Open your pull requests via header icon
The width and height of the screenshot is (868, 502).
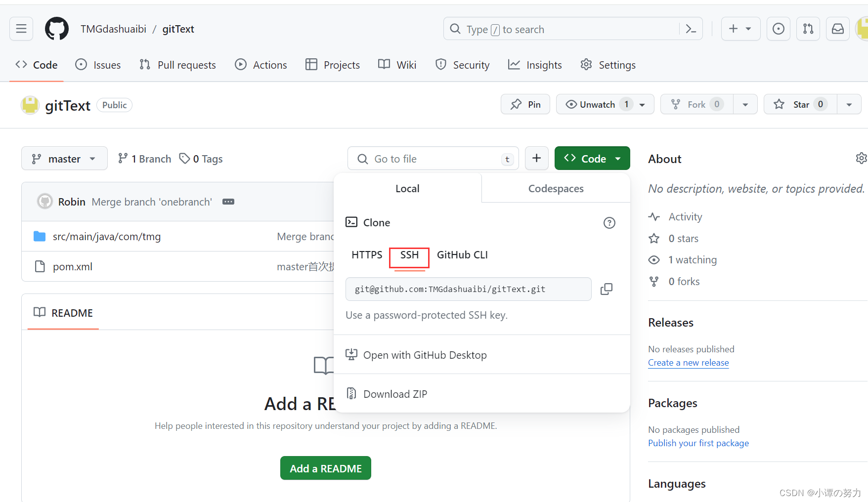tap(808, 29)
